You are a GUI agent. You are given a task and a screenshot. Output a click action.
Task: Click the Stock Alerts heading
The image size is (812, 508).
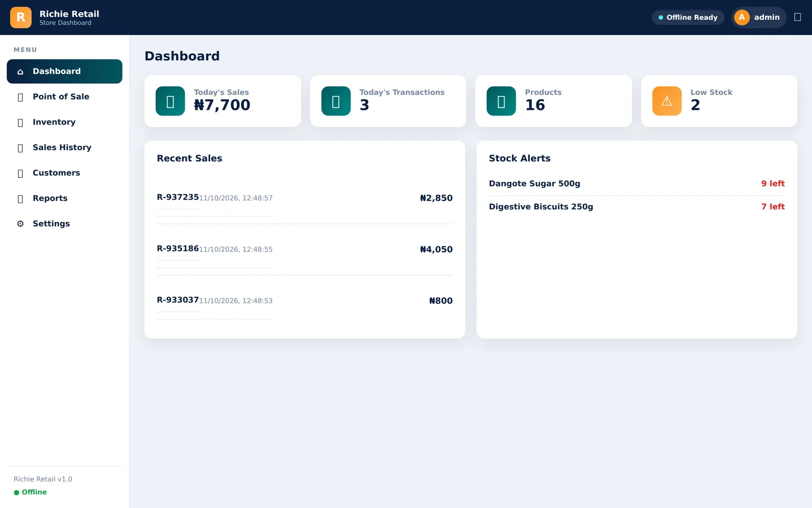(520, 158)
